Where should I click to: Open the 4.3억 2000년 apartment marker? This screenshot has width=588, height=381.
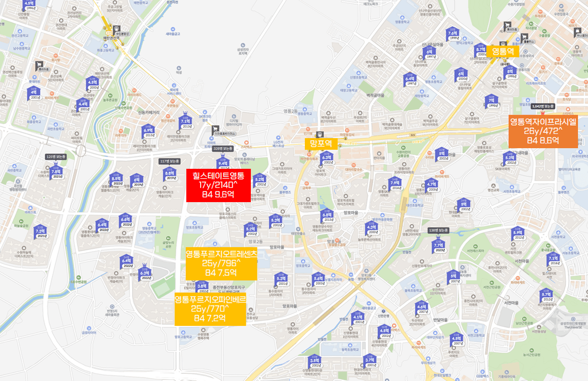pyautogui.click(x=372, y=228)
